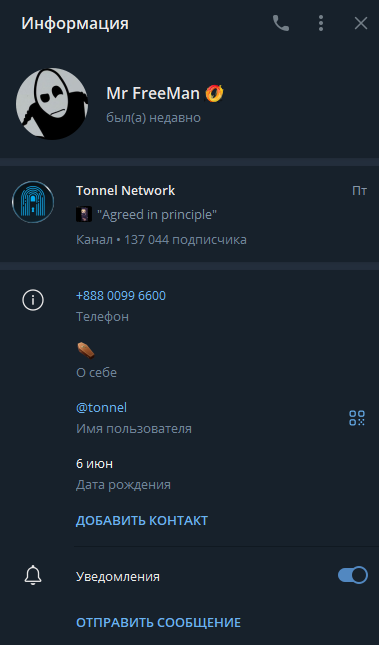This screenshot has width=379, height=645.
Task: Copy the @tonnel username
Action: coord(101,408)
